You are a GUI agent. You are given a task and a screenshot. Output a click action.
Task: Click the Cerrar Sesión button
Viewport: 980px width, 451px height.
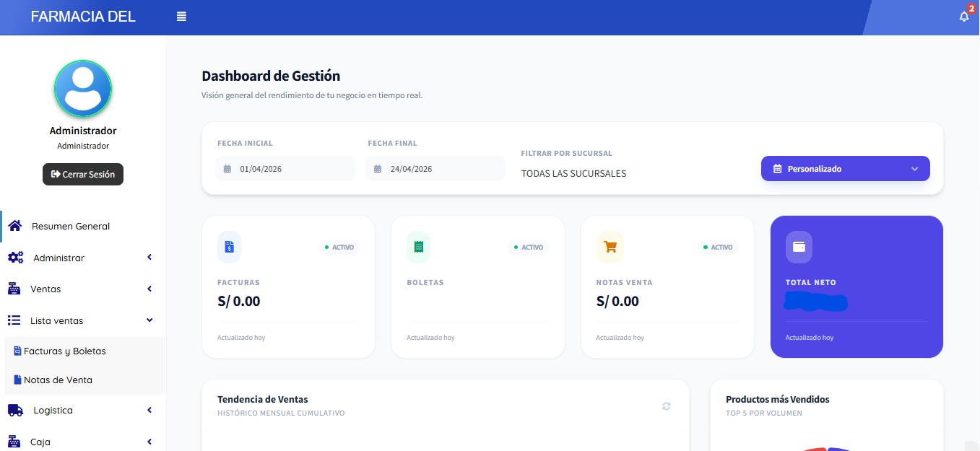click(83, 174)
